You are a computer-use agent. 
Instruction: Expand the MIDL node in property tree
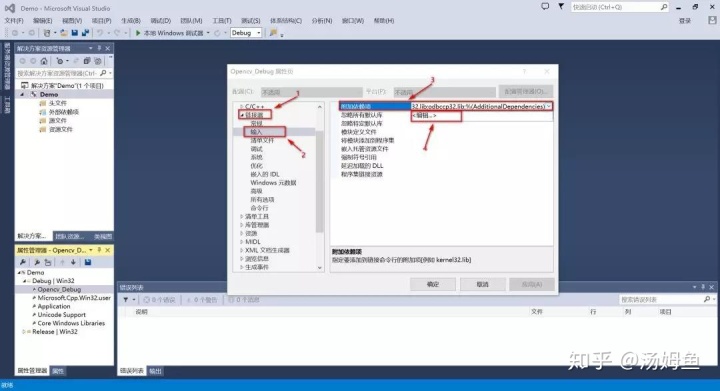pos(242,242)
